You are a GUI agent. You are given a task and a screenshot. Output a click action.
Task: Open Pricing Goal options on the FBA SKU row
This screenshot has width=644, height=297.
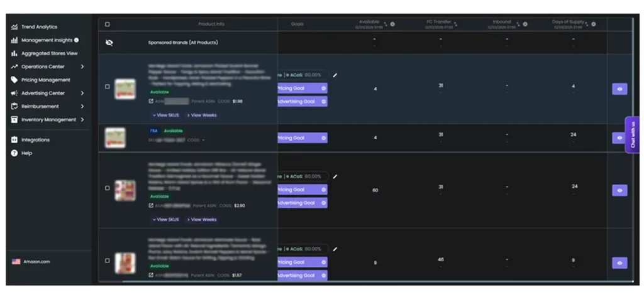pyautogui.click(x=324, y=138)
